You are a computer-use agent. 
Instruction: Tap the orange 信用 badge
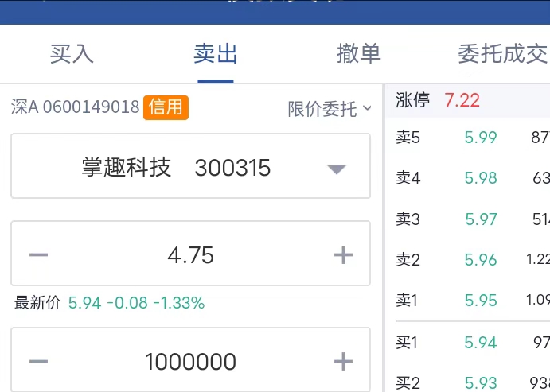(166, 107)
